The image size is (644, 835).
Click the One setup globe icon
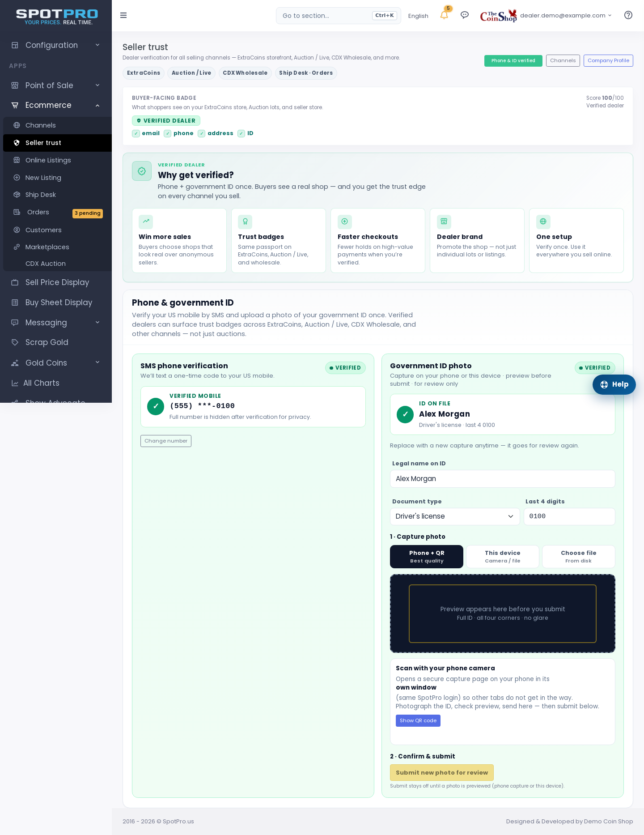point(543,222)
